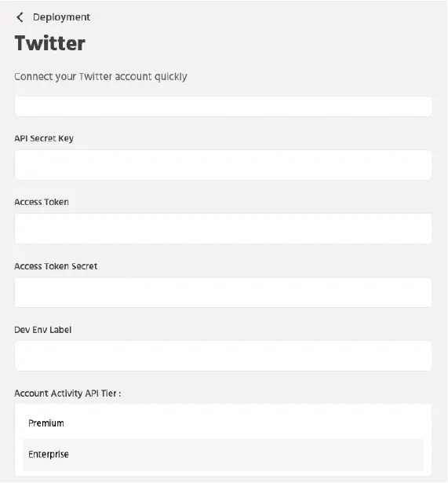This screenshot has width=448, height=483.
Task: Click the API Secret Key label
Action: tap(44, 138)
